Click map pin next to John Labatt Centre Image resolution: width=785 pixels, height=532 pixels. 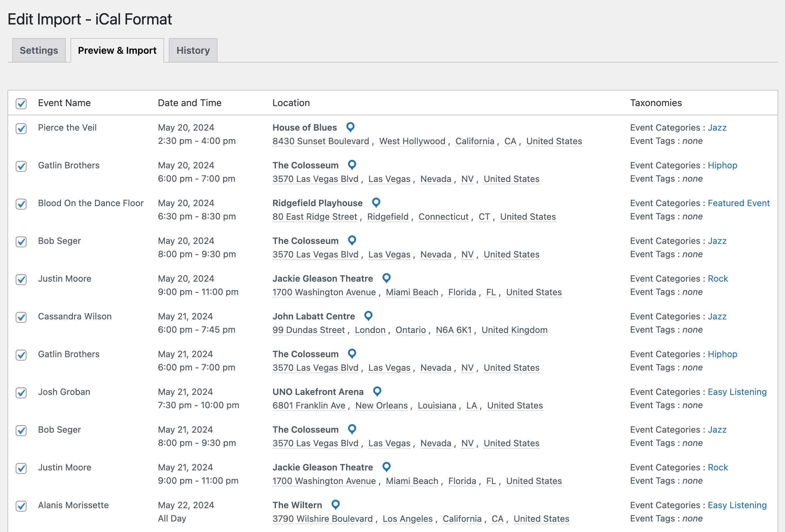[368, 316]
